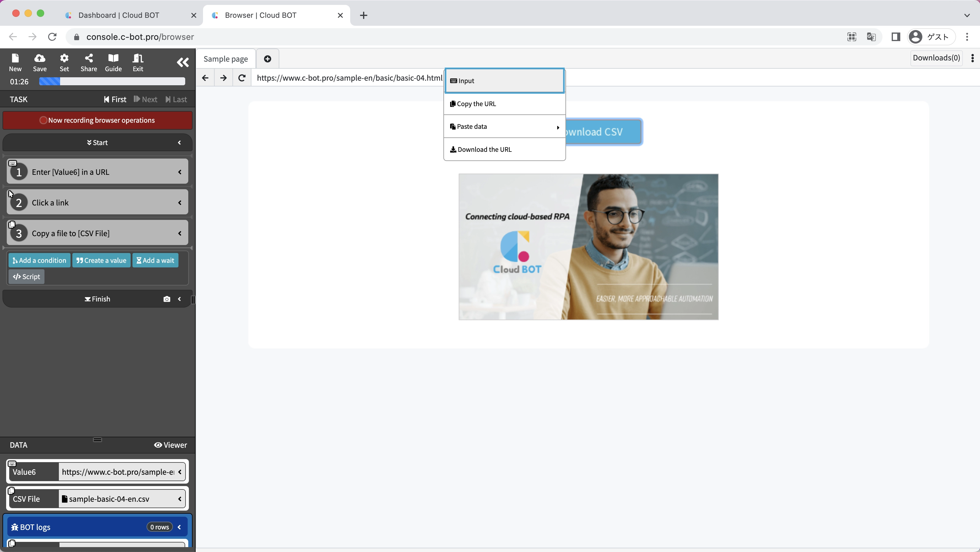This screenshot has width=980, height=552.
Task: Open the Guide book icon
Action: [x=113, y=62]
